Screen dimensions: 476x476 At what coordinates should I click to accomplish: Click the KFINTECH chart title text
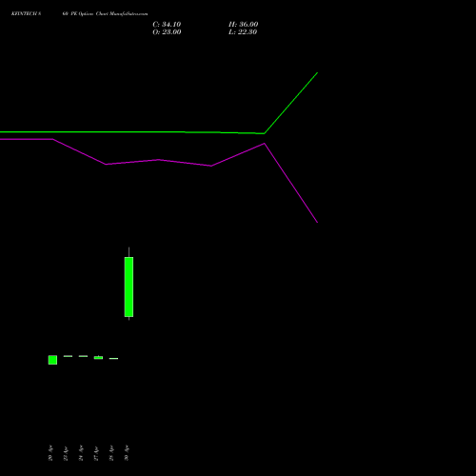pos(26,14)
